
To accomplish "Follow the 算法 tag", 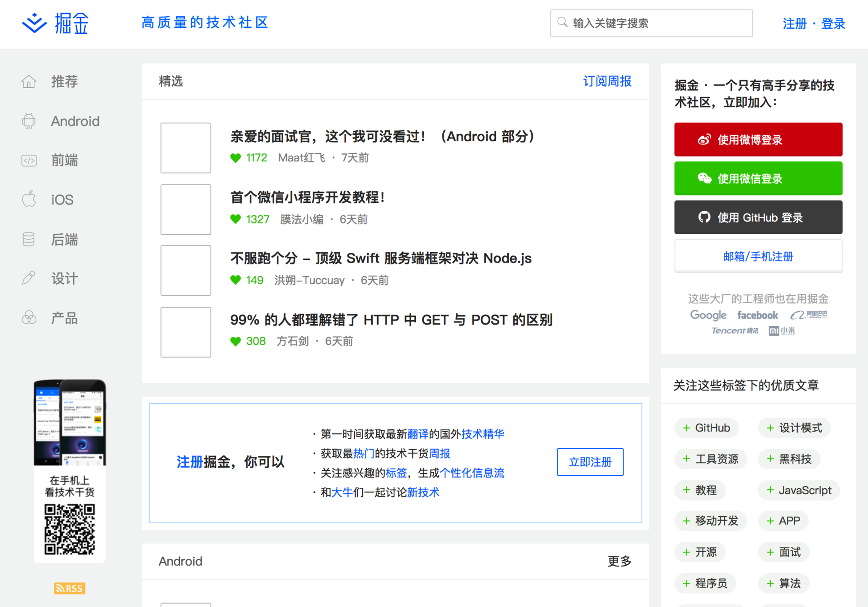I will tap(783, 583).
